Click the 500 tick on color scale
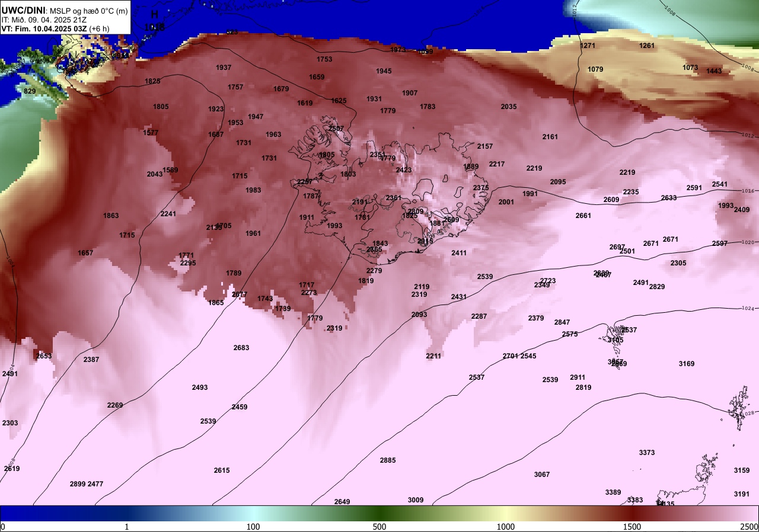Viewport: 759px width, 532px height. pos(379,527)
